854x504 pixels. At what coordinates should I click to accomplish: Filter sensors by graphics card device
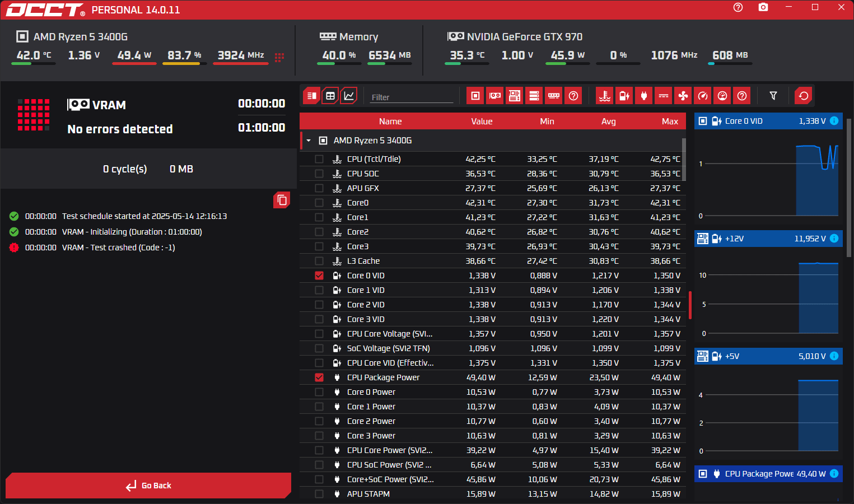tap(495, 96)
